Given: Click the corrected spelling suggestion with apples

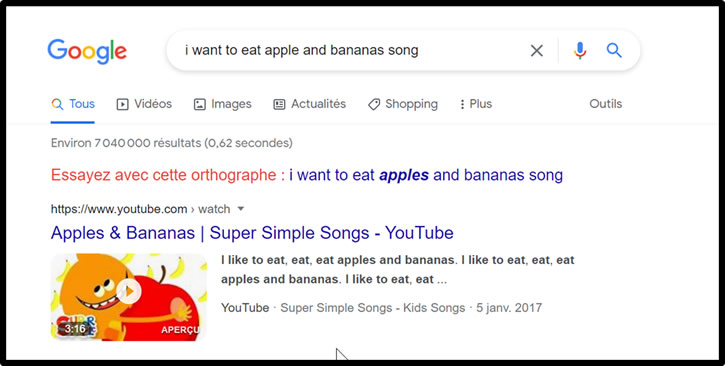Looking at the screenshot, I should point(426,175).
